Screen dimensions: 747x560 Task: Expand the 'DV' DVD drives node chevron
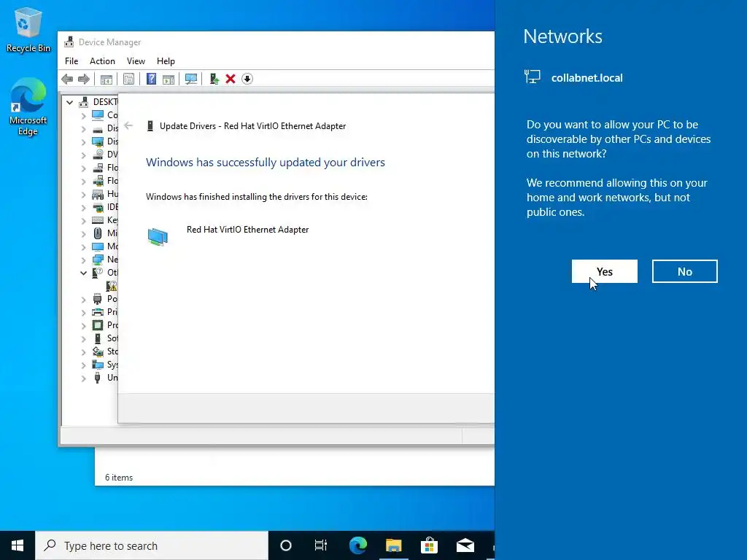84,155
